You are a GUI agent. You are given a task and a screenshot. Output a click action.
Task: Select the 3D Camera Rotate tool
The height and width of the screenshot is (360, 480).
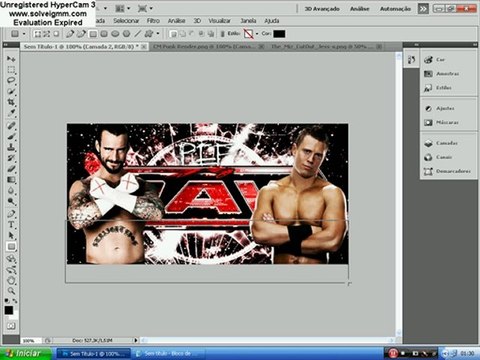11,269
